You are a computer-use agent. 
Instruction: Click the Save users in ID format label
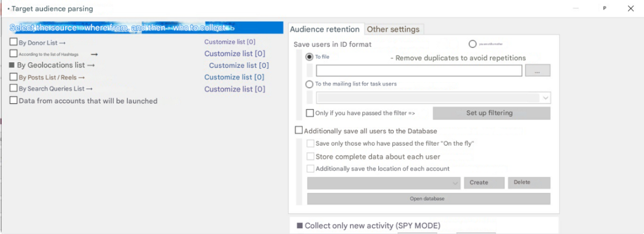click(x=333, y=44)
